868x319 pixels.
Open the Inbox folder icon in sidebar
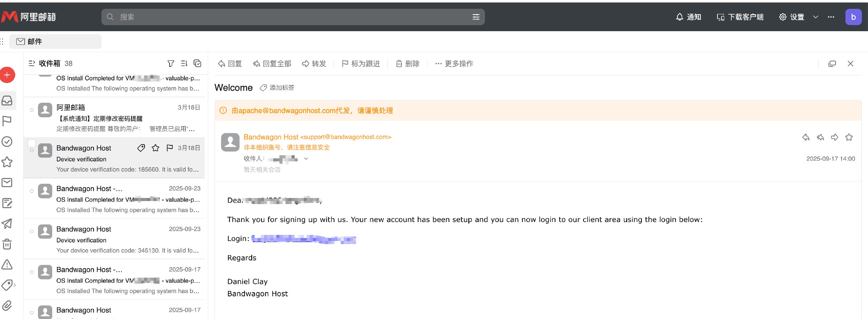pyautogui.click(x=7, y=101)
